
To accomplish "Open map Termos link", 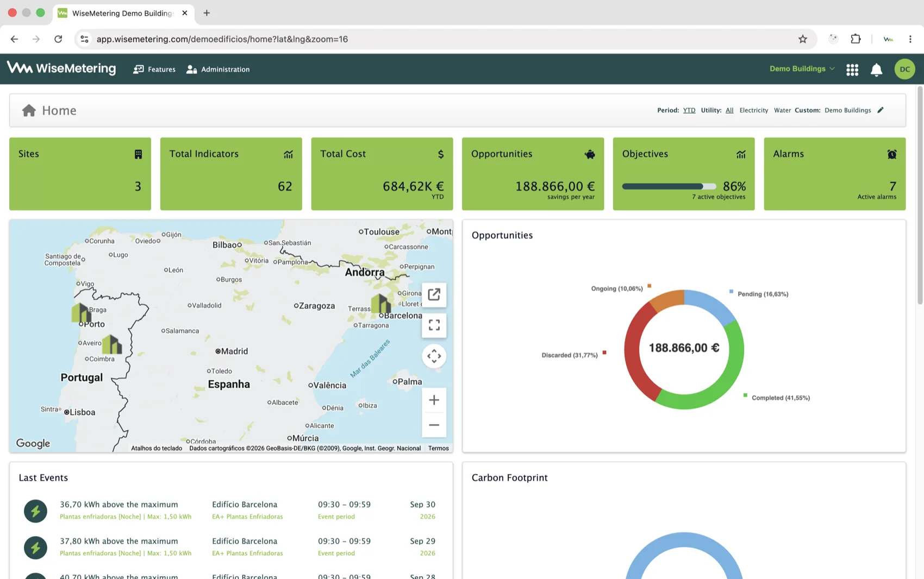I will coord(438,448).
